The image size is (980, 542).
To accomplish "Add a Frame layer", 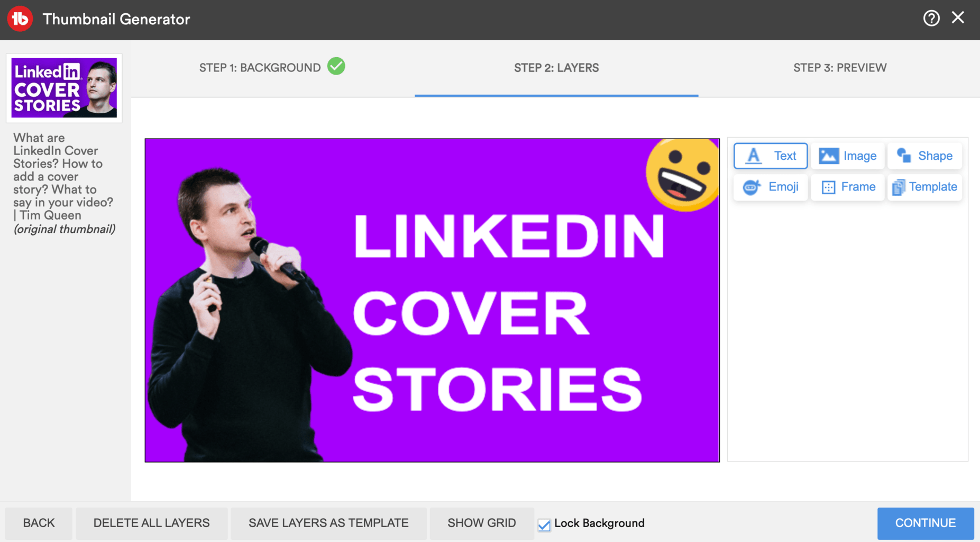I will click(847, 187).
